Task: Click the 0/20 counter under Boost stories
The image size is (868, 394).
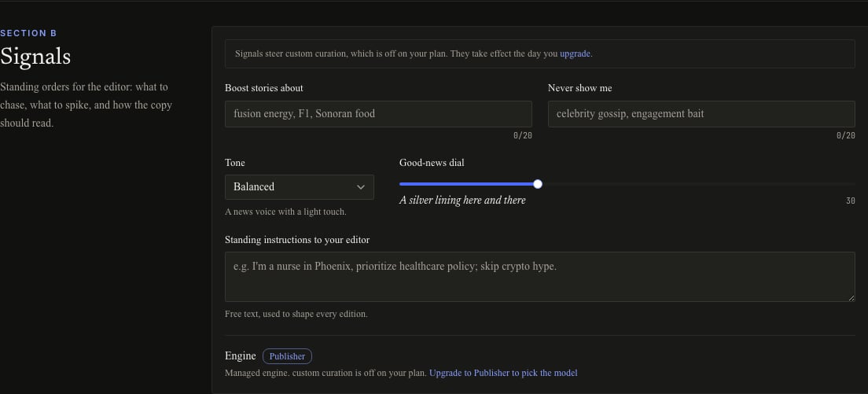Action: [523, 135]
